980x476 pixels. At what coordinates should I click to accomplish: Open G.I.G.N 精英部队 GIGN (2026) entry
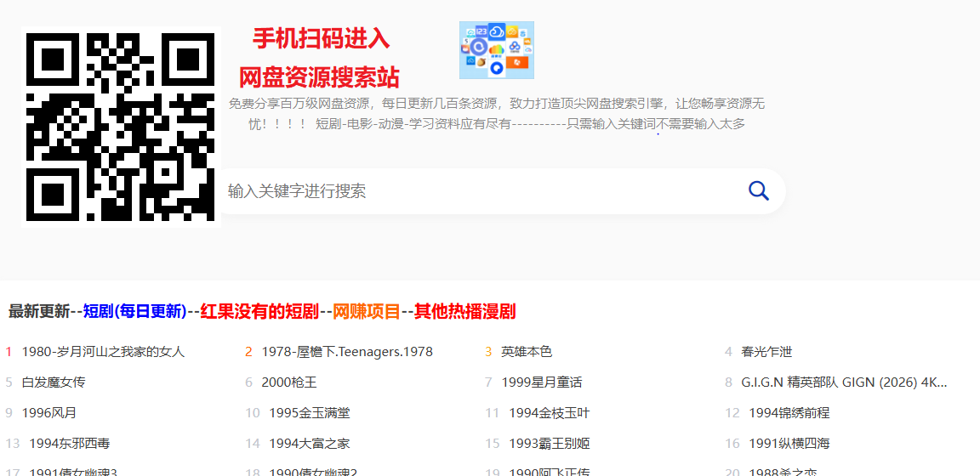click(844, 382)
